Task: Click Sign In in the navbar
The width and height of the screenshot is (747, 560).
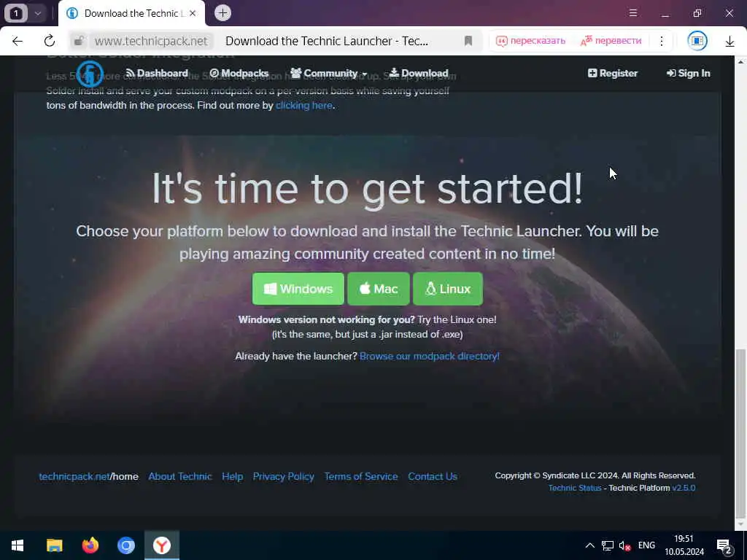Action: 689,74
